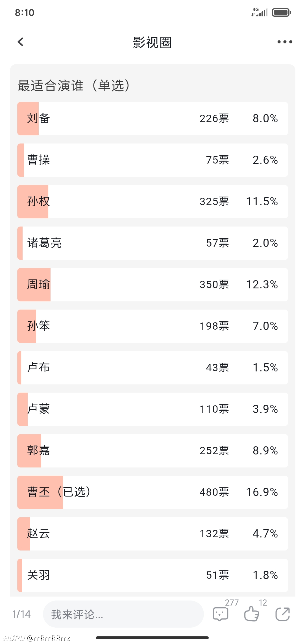Image resolution: width=305 pixels, height=644 pixels.
Task: Tap the 赵云 poll row
Action: (x=152, y=534)
